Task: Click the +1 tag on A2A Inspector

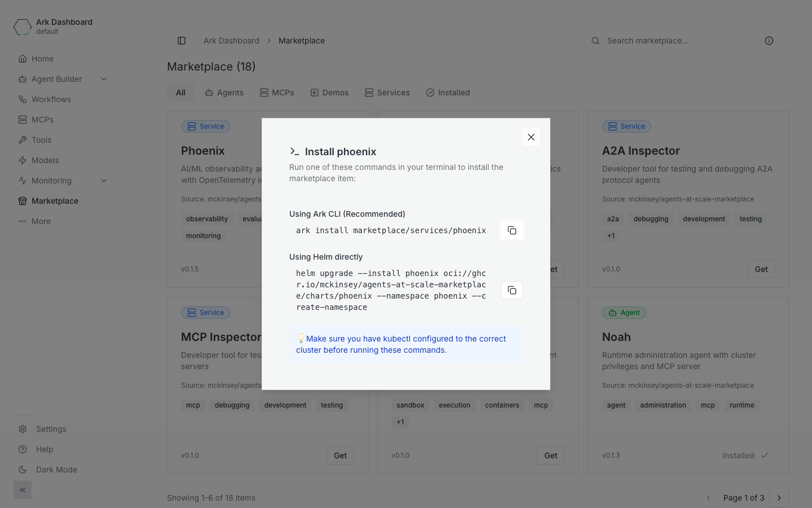Action: 611,236
